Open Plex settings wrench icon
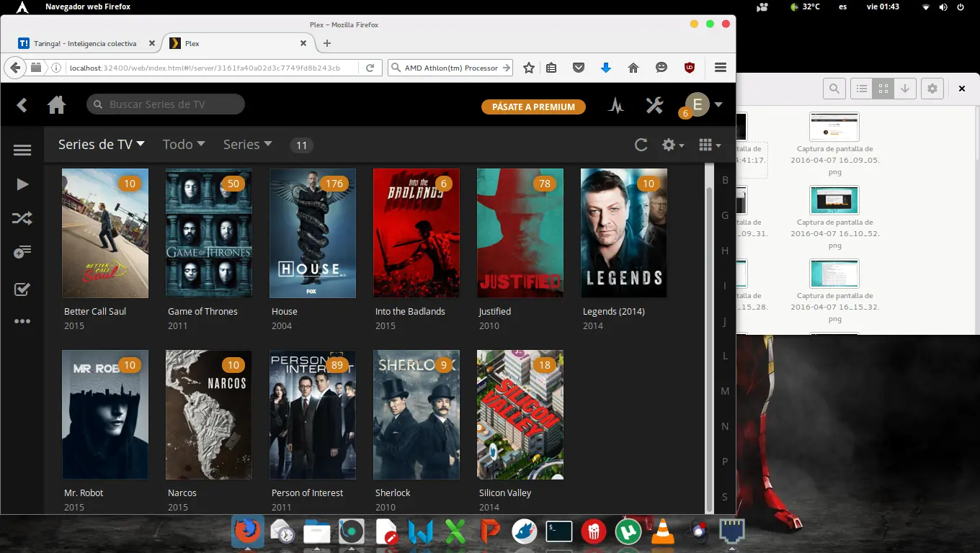The image size is (980, 553). pos(654,105)
